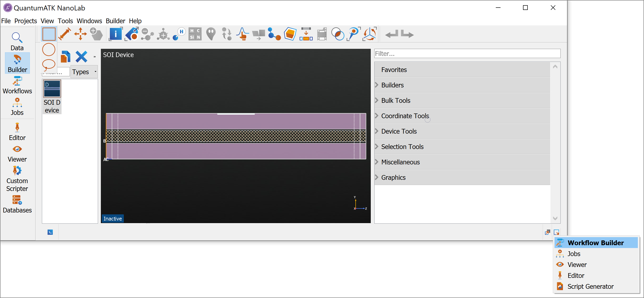Choose Viewer in the send-to popup

tap(596, 264)
